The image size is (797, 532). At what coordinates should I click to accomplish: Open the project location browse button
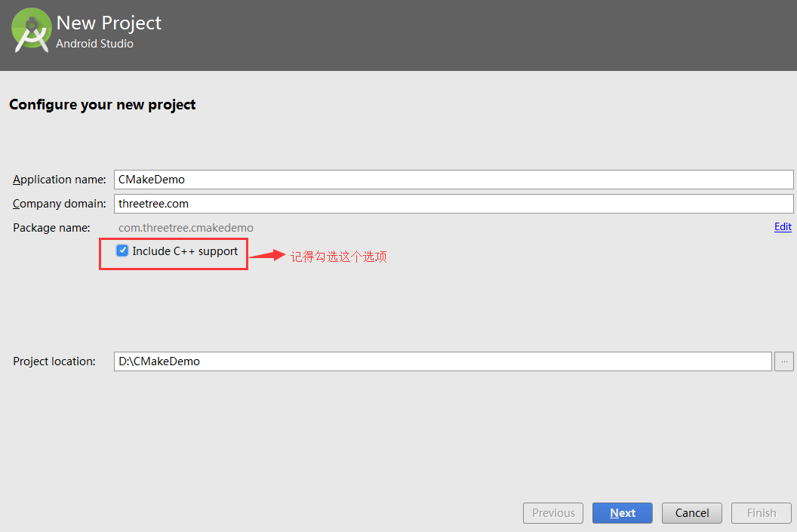click(x=783, y=361)
